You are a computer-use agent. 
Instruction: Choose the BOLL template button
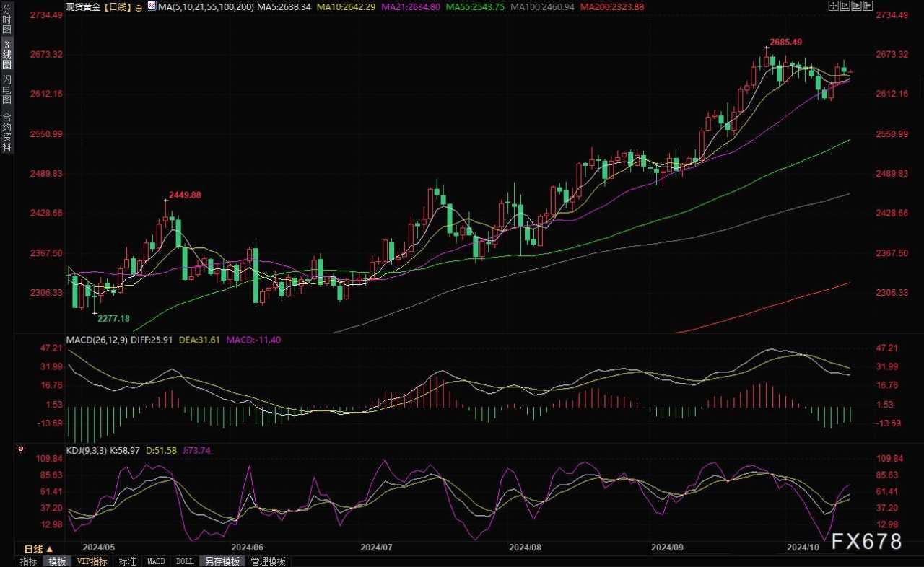(185, 561)
